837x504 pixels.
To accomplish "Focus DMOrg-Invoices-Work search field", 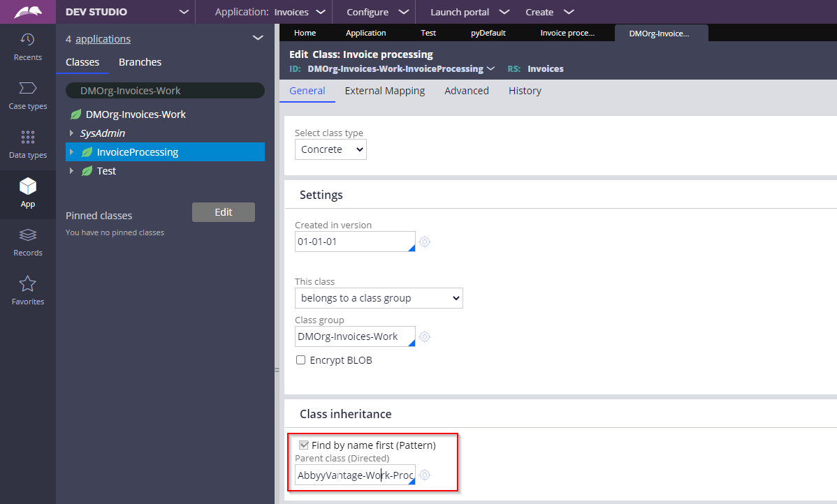I will [165, 91].
